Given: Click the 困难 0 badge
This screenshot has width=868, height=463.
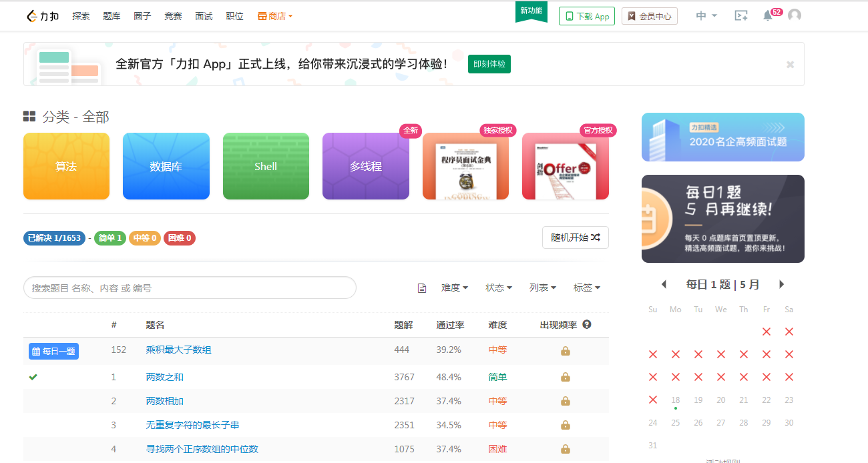Looking at the screenshot, I should coord(180,238).
